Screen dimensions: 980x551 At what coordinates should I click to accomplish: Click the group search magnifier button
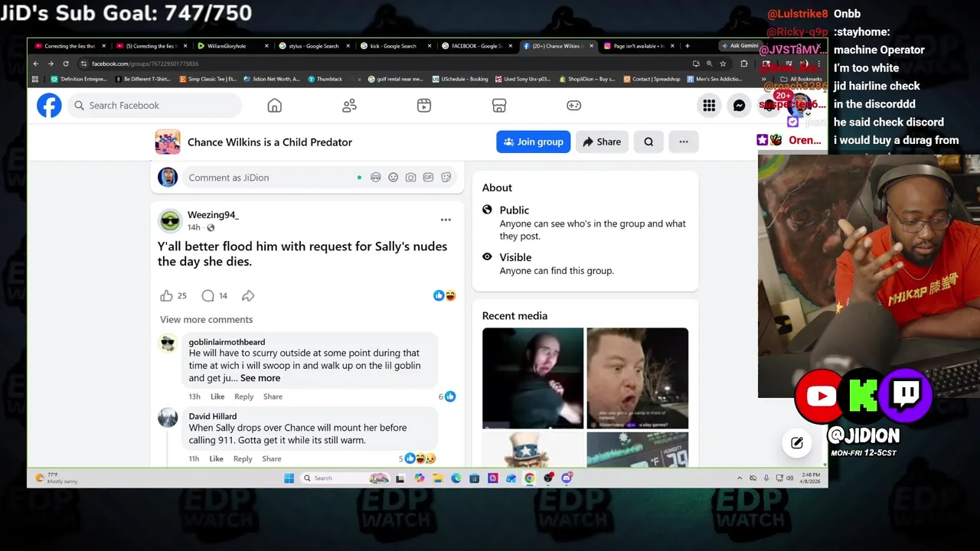point(648,142)
